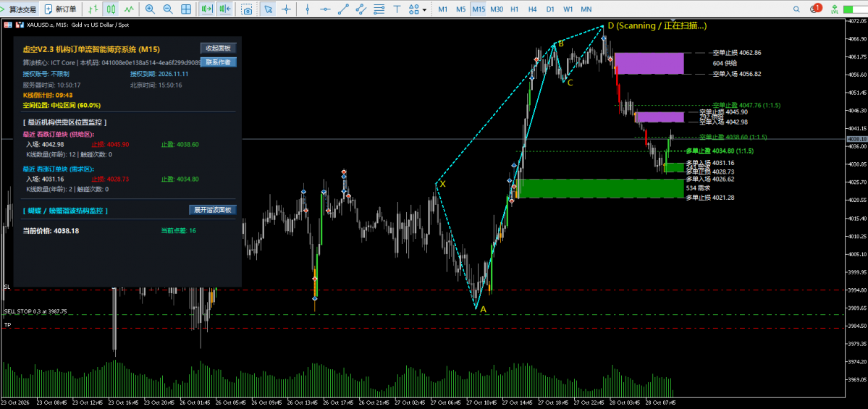Select the Fibonacci retracement tool
The height and width of the screenshot is (409, 868).
379,9
